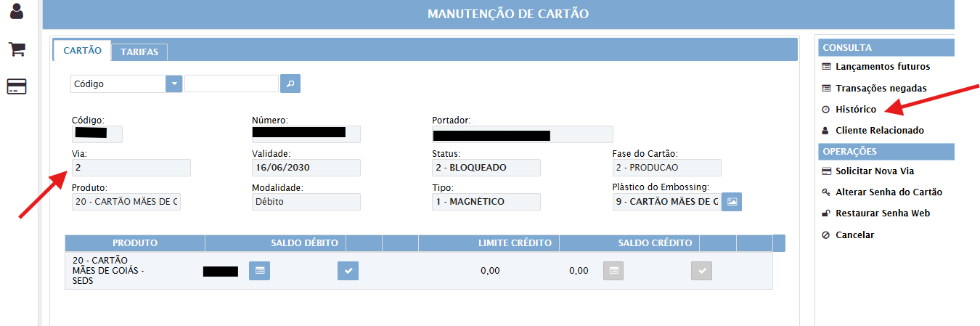
Task: Open the credit card sidebar icon
Action: 17,87
